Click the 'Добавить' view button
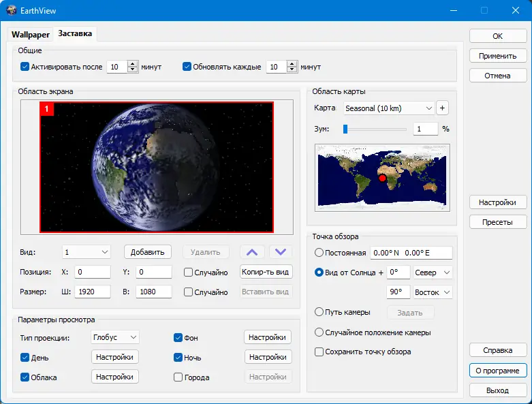The height and width of the screenshot is (404, 532). click(148, 252)
